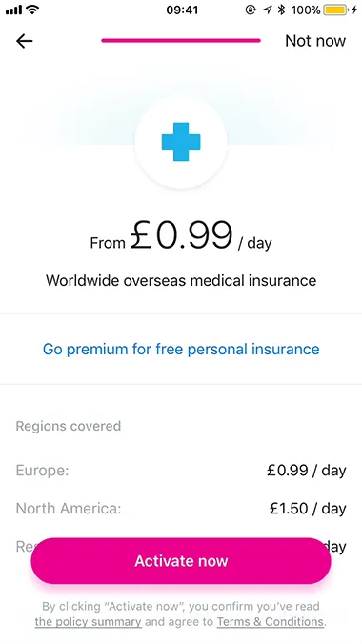362x644 pixels.
Task: Tap the rotation lock status icon
Action: click(x=251, y=10)
